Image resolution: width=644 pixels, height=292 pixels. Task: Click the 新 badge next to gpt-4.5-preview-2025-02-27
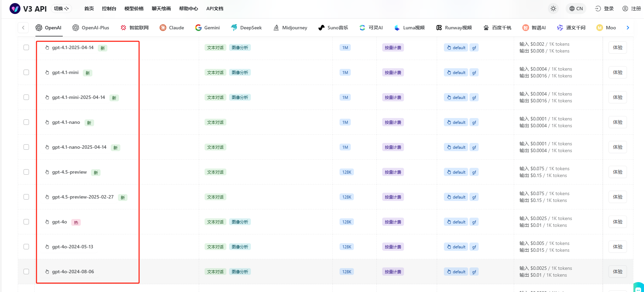[123, 198]
